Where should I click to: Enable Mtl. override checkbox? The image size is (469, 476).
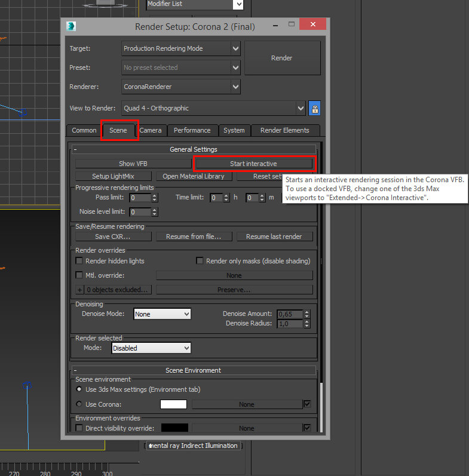pyautogui.click(x=79, y=275)
